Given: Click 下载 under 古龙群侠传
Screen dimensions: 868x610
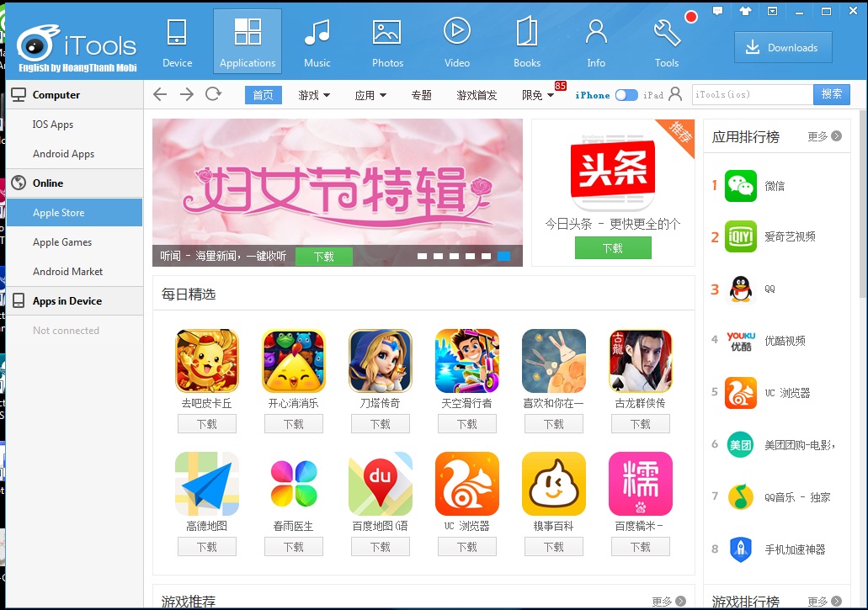Looking at the screenshot, I should pos(641,423).
